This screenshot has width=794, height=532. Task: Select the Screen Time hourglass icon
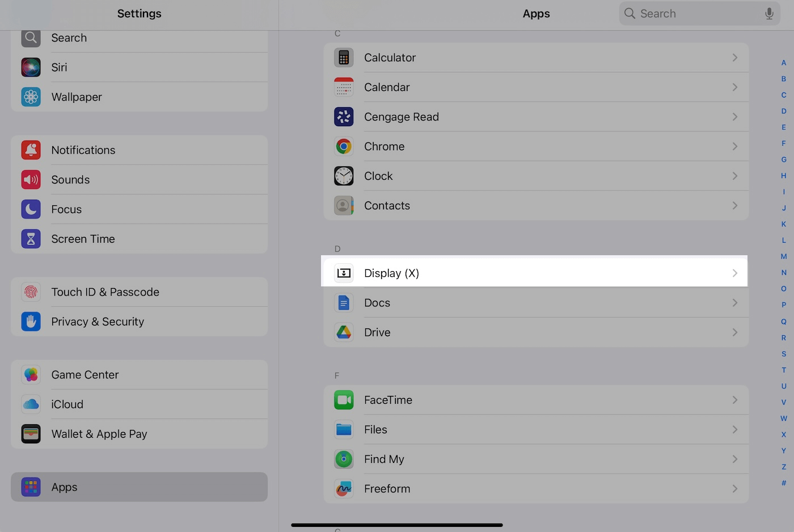click(31, 239)
